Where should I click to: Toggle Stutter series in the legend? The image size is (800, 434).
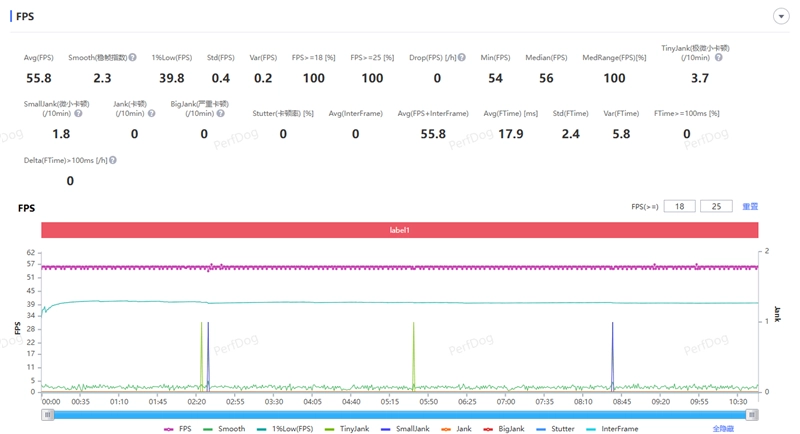tap(555, 429)
